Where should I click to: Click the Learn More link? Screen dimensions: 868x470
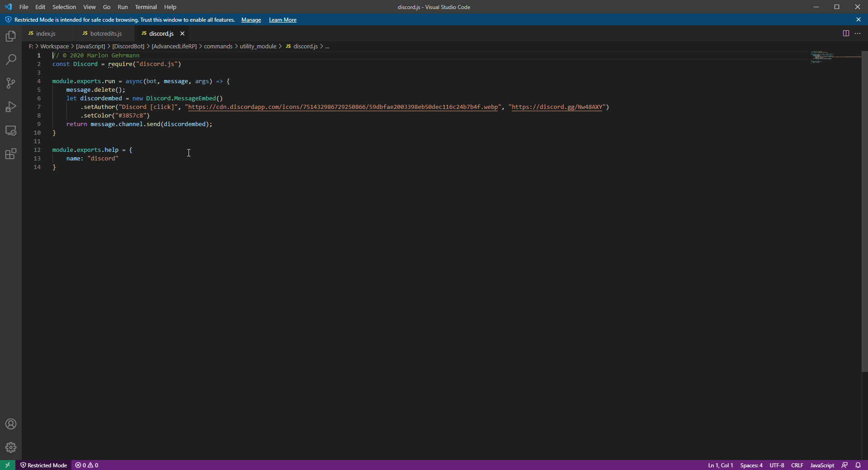pyautogui.click(x=283, y=20)
